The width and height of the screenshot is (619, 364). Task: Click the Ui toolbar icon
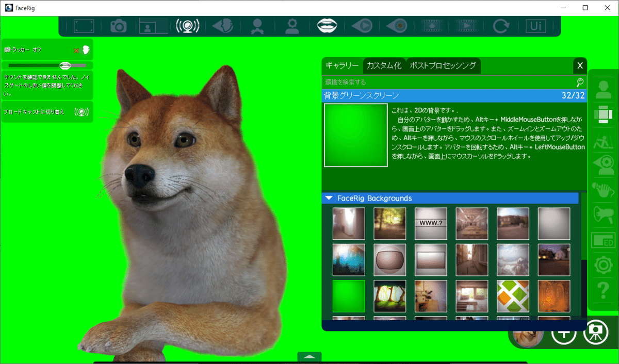(x=536, y=25)
